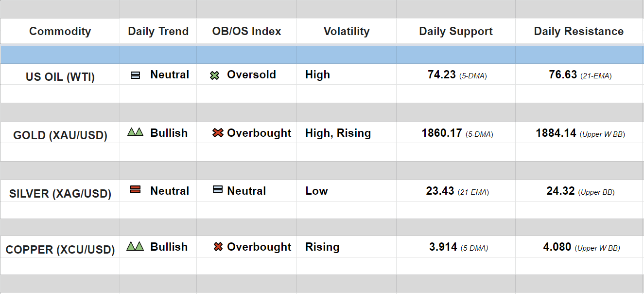
Task: Click the Volatility column header
Action: tap(347, 32)
